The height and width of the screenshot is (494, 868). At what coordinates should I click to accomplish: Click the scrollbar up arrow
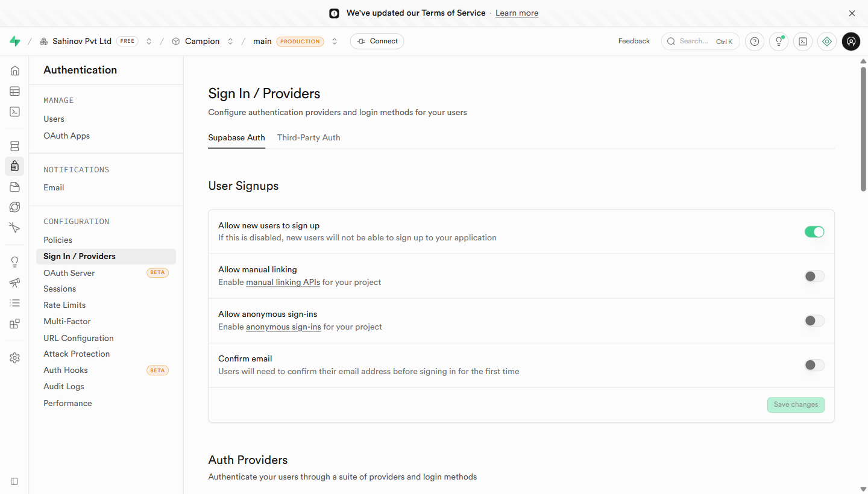tap(863, 61)
